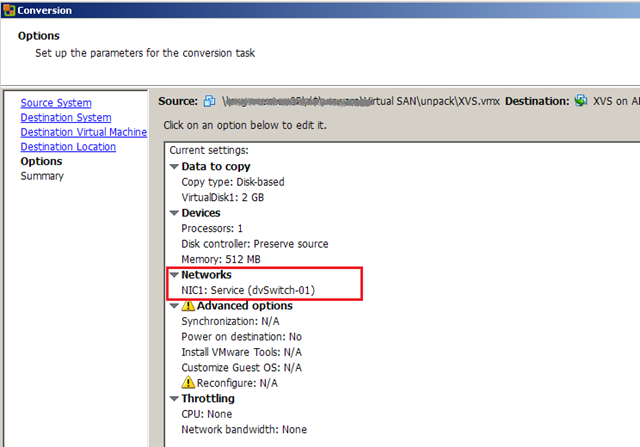
Task: Click the Destination server icon
Action: pos(580,100)
